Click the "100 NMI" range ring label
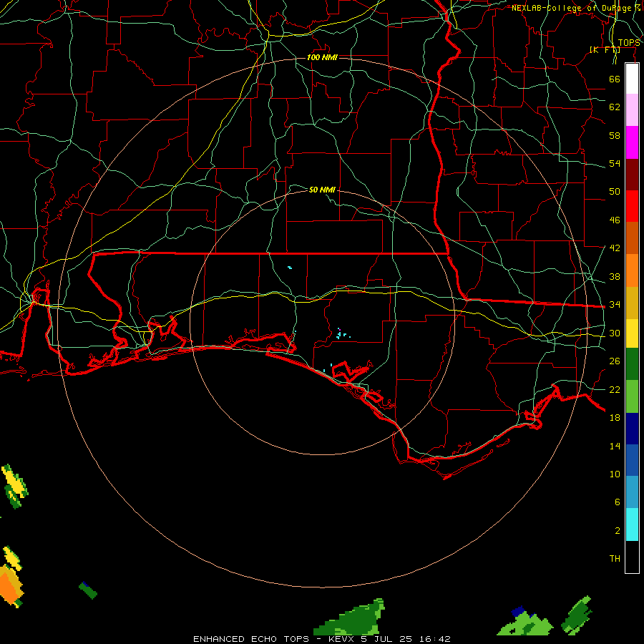 [322, 57]
